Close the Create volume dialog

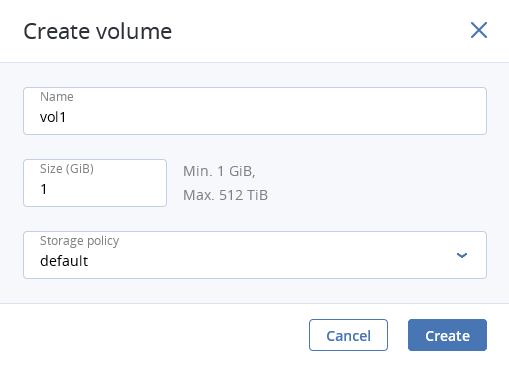point(479,30)
